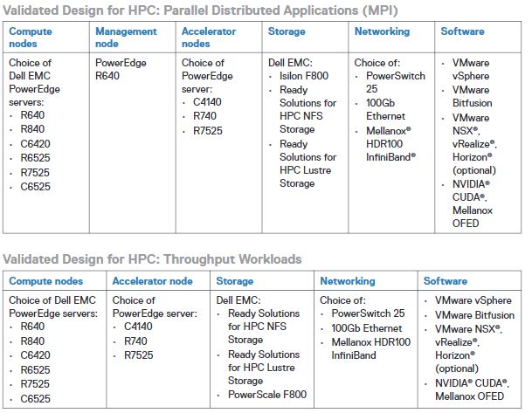
Task: Click R7525 in Throughput Accelerator node list
Action: click(138, 355)
